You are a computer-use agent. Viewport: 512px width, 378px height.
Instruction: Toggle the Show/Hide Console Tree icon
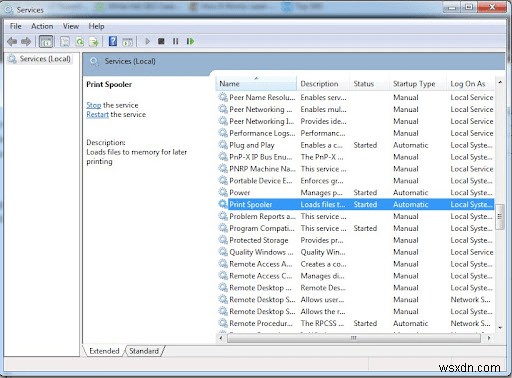click(x=46, y=42)
